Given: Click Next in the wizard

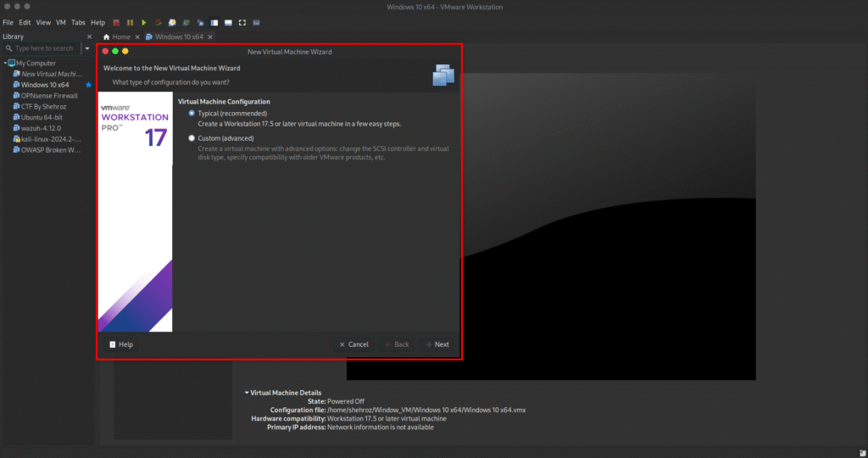Looking at the screenshot, I should click(x=437, y=344).
